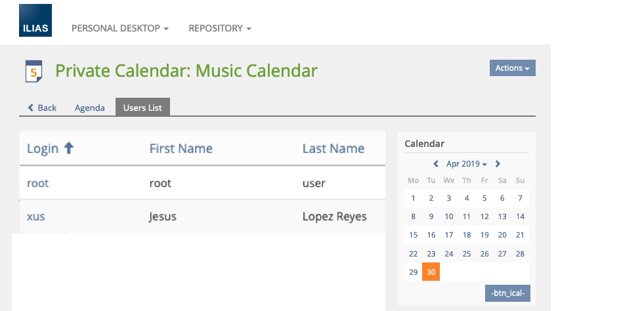Sort by Last Name column
Screen dimensions: 644x311
[x=333, y=148]
